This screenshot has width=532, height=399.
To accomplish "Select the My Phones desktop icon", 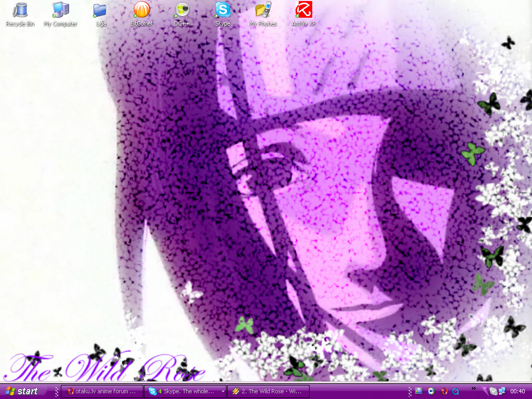I will coord(263,14).
